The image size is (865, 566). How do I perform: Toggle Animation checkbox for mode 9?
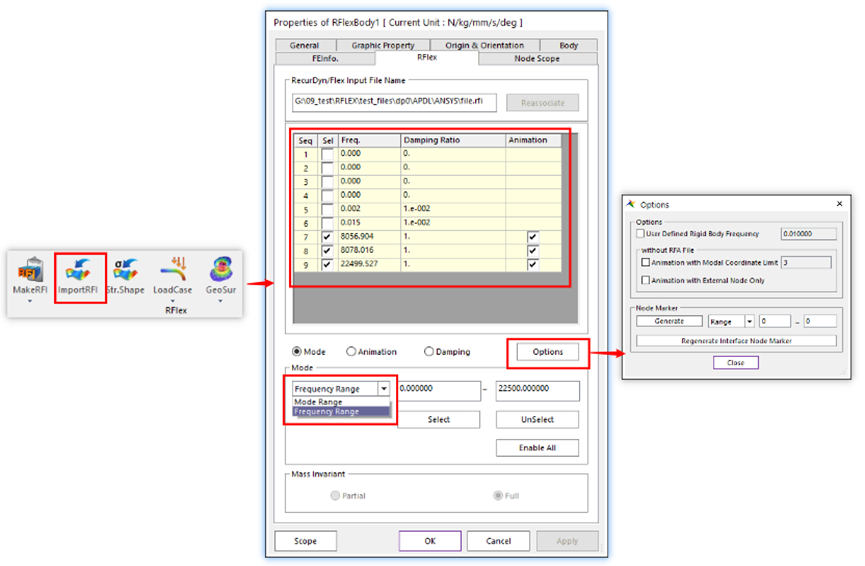click(532, 265)
